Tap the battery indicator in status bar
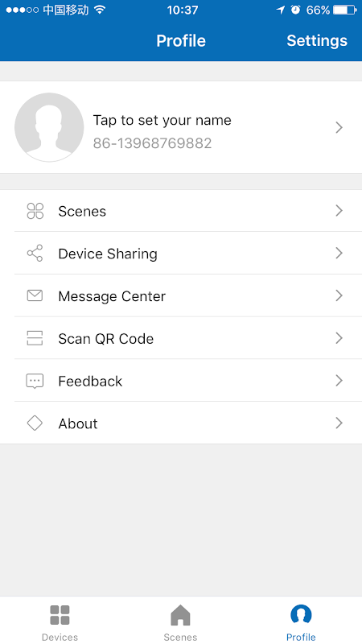 (x=344, y=10)
